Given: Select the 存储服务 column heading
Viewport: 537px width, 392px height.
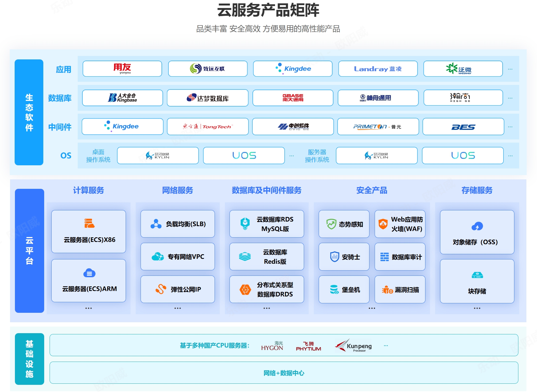Looking at the screenshot, I should coord(477,190).
